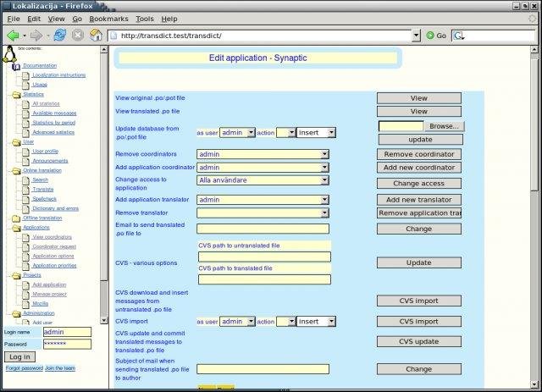This screenshot has width=542, height=392.
Task: Click the Statistics folder icon
Action: 16,95
